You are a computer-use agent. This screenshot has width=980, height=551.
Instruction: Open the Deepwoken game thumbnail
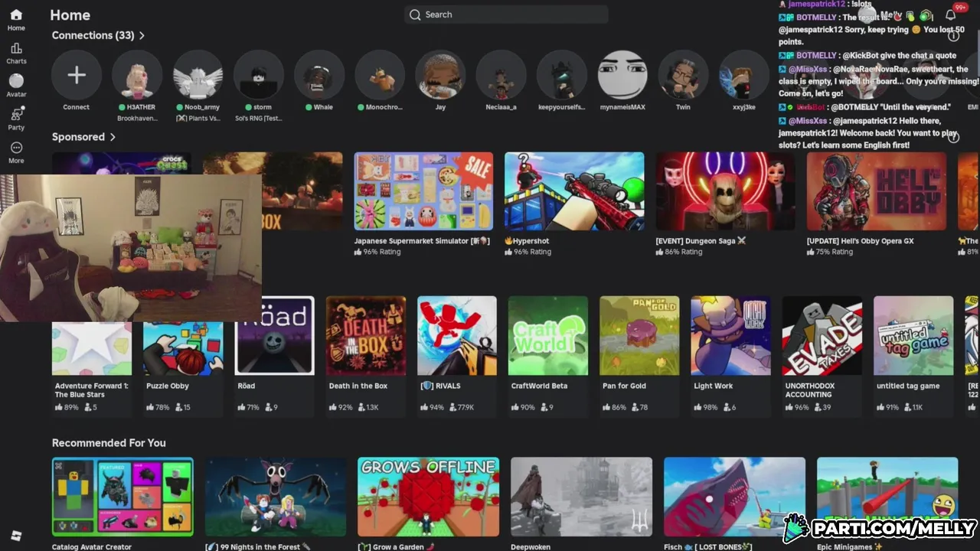(582, 497)
